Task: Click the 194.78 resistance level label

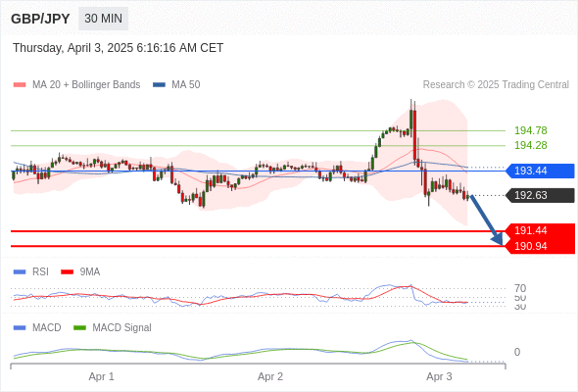Action: (x=531, y=130)
